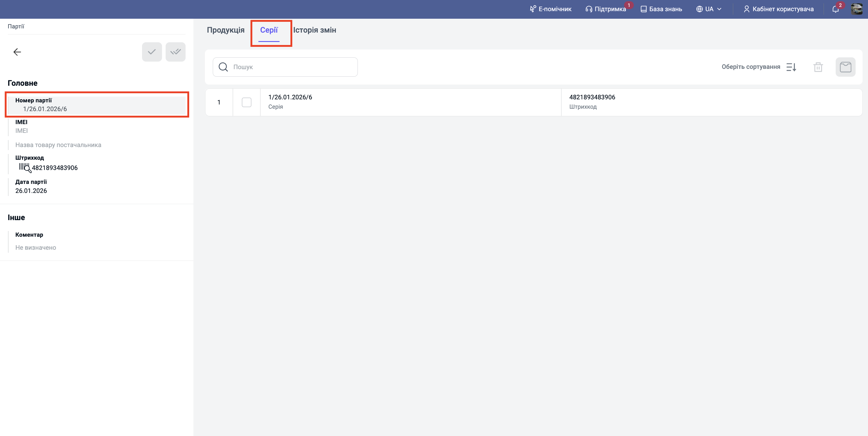Click the double checkmark save button

click(175, 52)
